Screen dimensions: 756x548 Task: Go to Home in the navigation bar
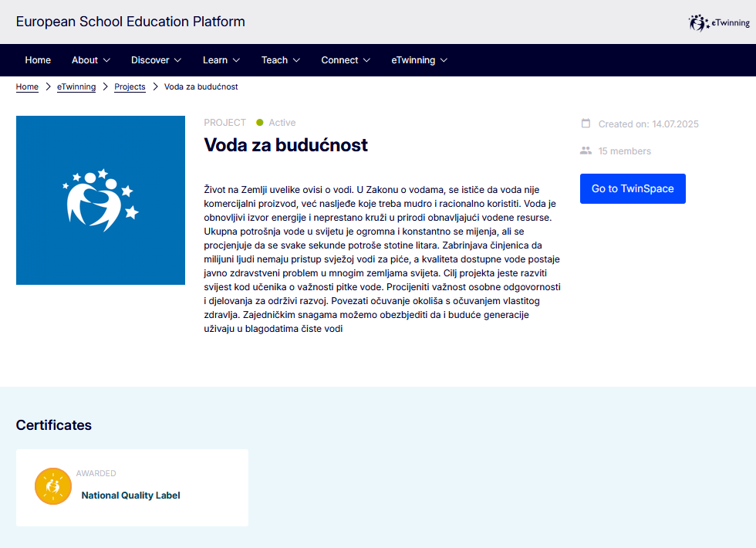[38, 60]
